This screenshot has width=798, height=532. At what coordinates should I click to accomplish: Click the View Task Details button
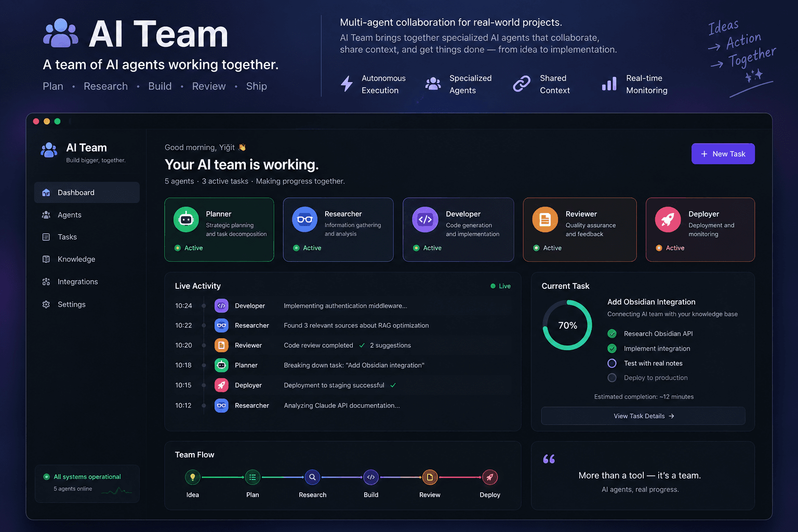(643, 416)
